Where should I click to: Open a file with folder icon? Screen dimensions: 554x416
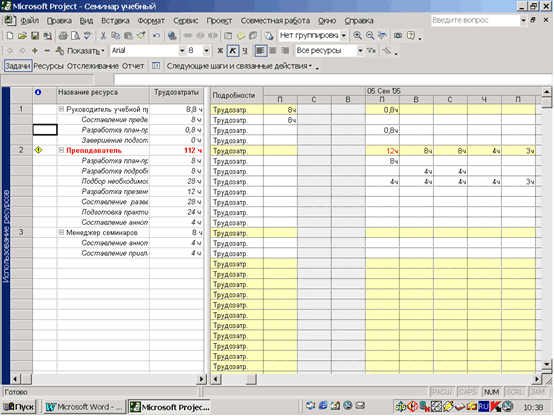(22, 36)
